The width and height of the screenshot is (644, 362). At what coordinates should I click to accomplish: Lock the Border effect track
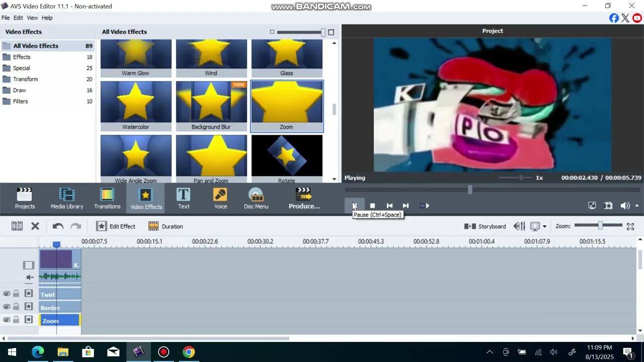pyautogui.click(x=16, y=307)
